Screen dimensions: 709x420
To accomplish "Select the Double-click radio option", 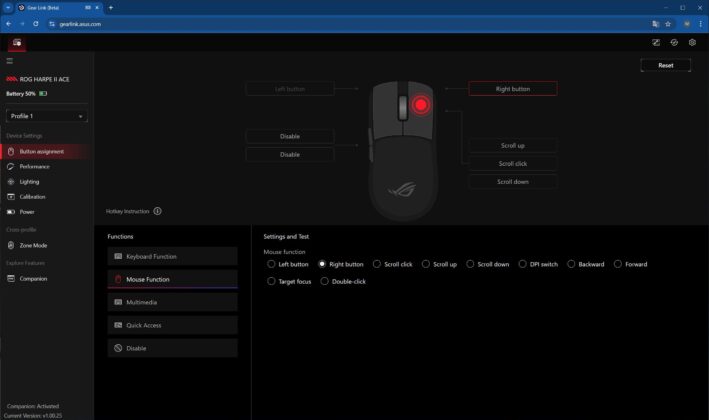I will coord(324,281).
